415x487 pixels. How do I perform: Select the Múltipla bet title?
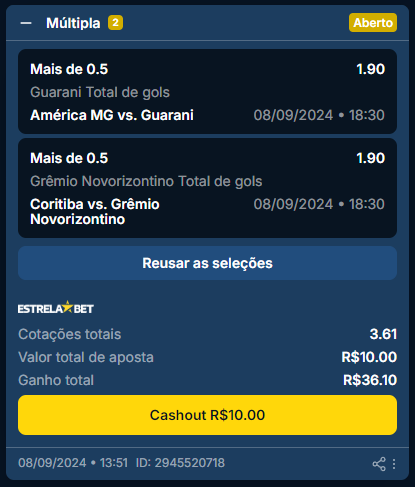[x=73, y=23]
